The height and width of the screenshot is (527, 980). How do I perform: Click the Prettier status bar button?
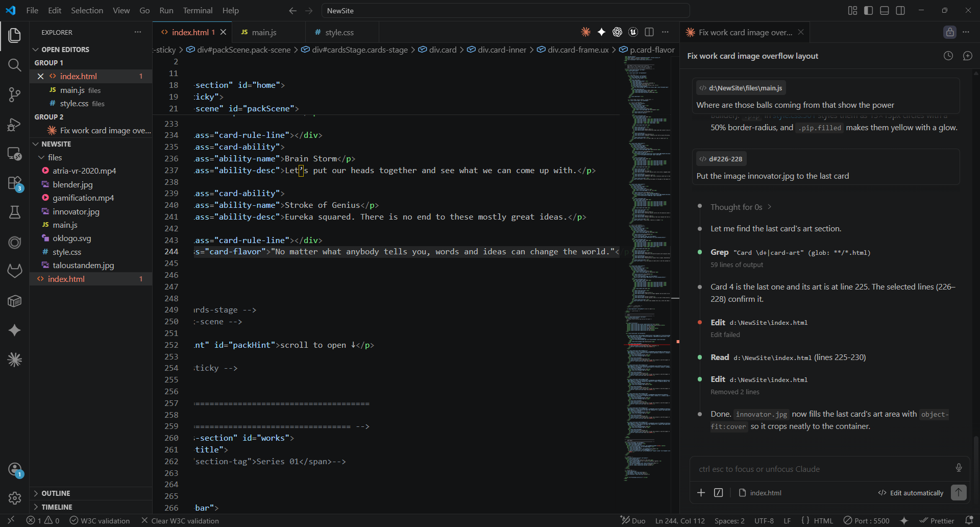937,521
